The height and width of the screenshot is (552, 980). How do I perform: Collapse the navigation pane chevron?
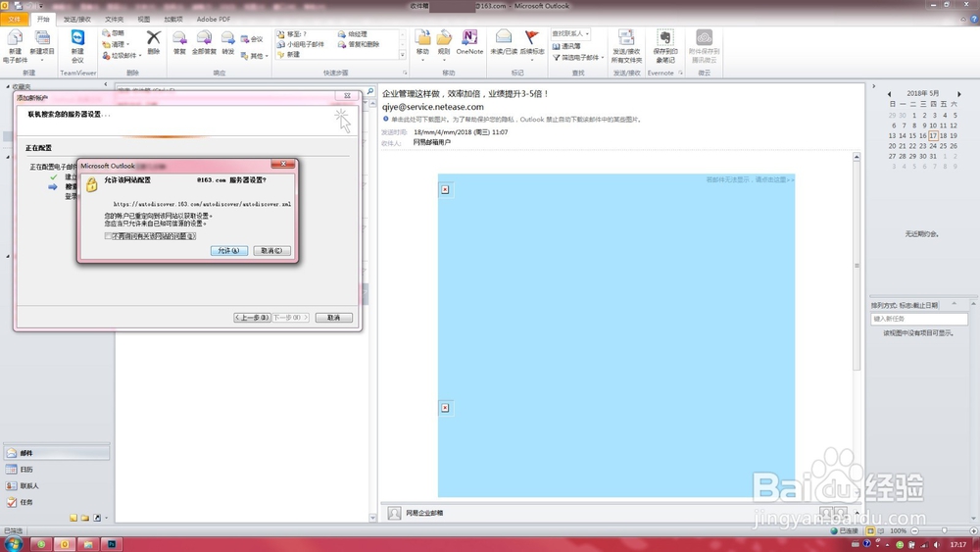105,85
